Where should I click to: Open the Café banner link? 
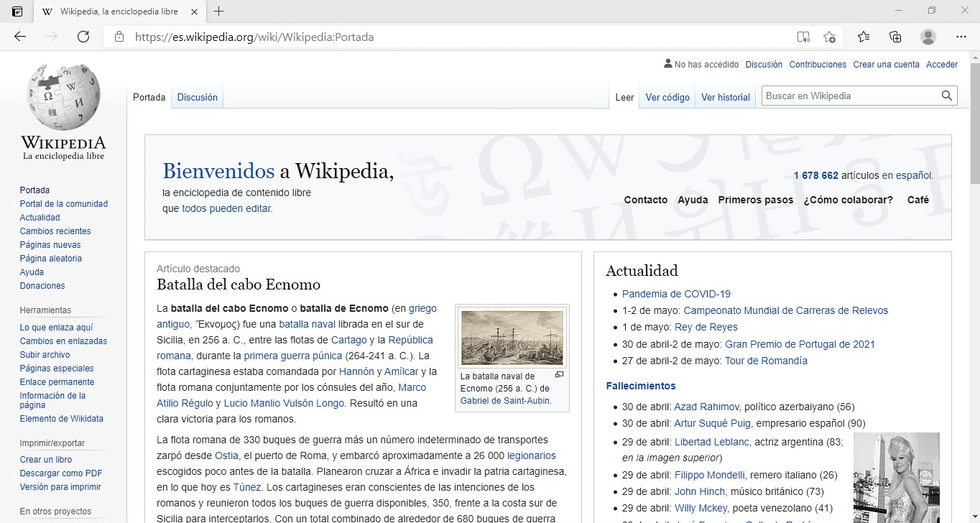[918, 200]
